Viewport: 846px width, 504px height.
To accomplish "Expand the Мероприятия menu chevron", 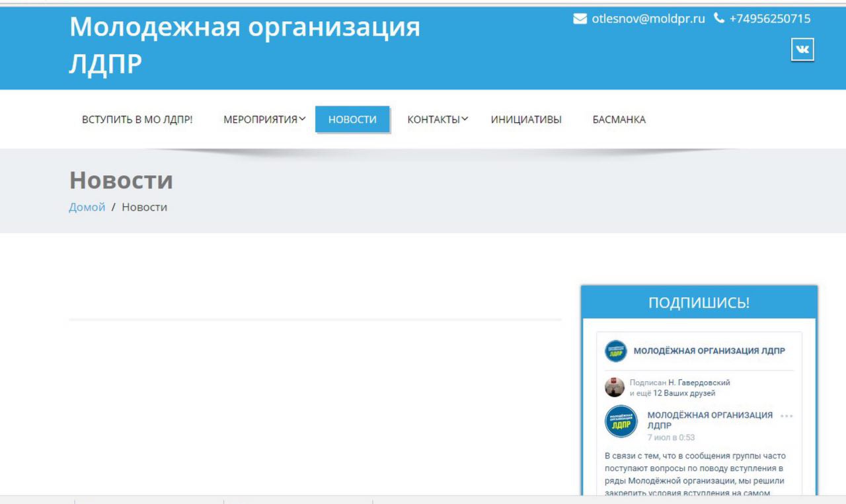I will click(x=302, y=119).
